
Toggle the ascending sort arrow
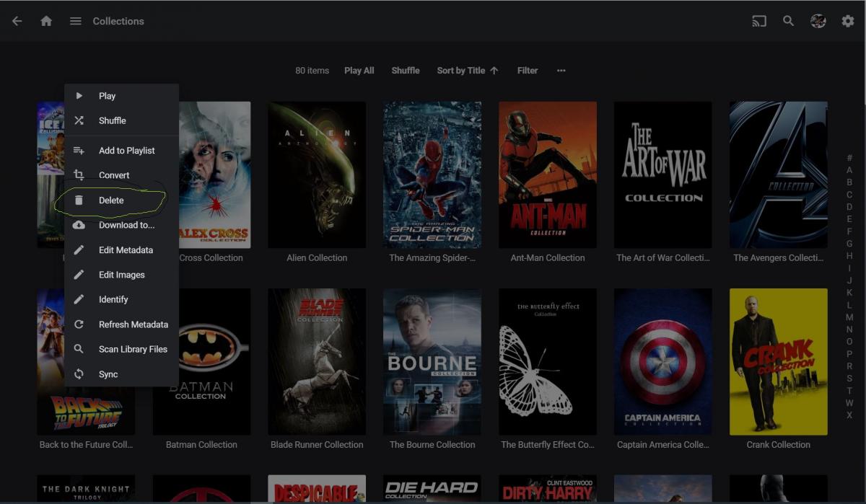point(494,71)
